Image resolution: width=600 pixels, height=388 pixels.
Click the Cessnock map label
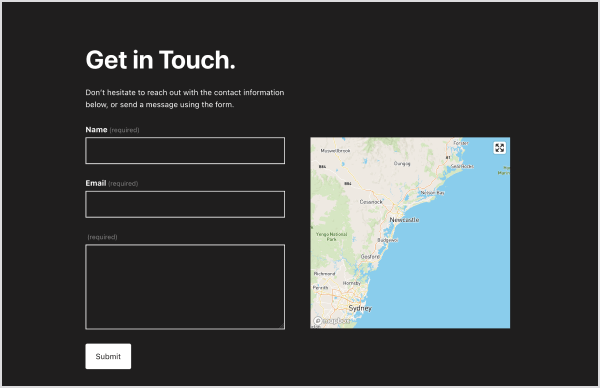(x=371, y=202)
